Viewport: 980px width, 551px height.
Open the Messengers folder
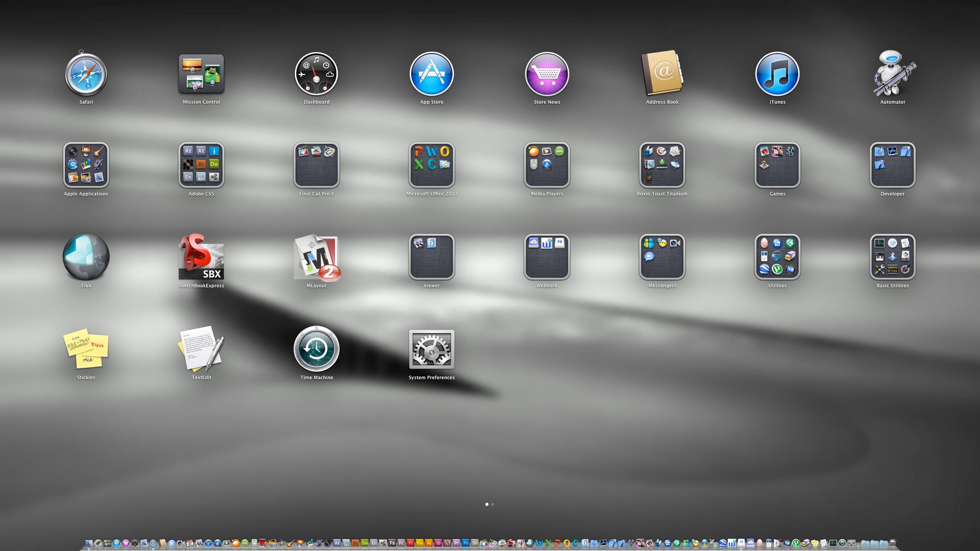click(662, 257)
